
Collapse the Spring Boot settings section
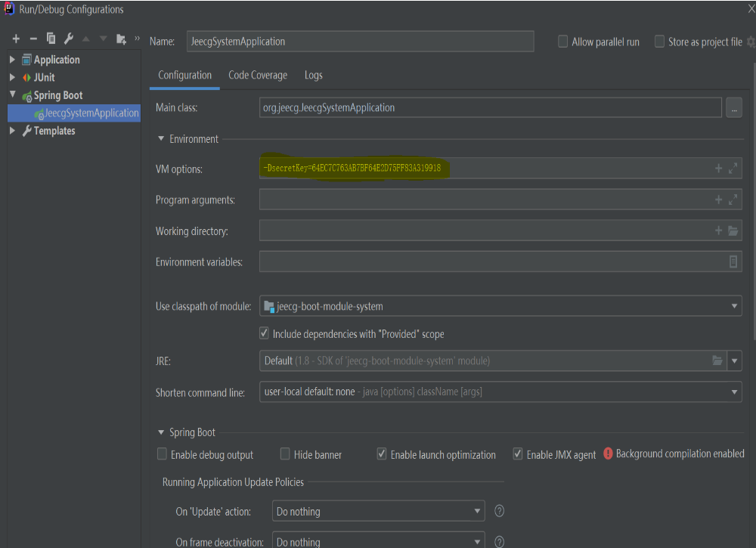(x=161, y=432)
